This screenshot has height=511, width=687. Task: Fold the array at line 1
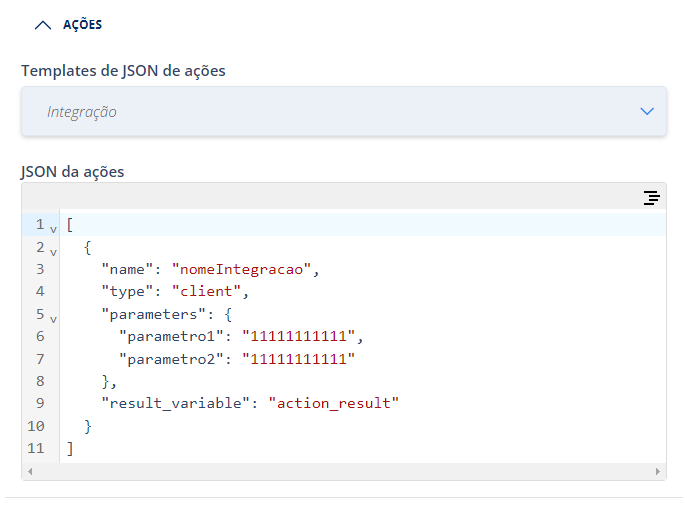pyautogui.click(x=53, y=229)
